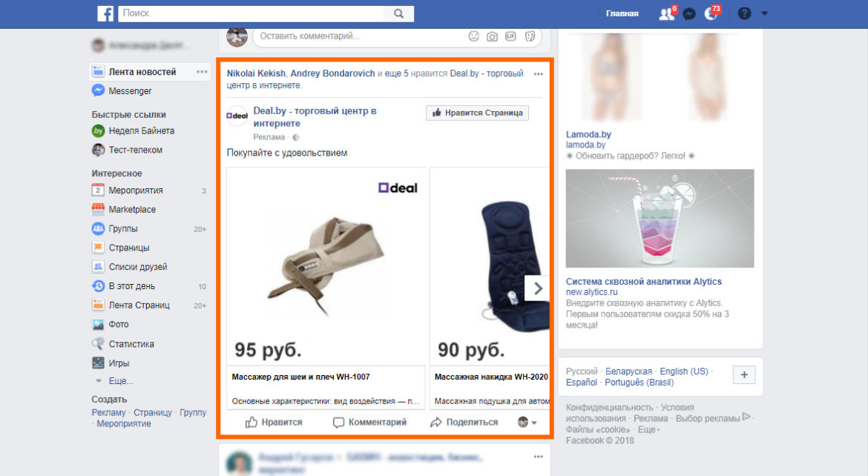Click the Страницу create link
Image resolution: width=868 pixels, height=476 pixels.
click(153, 413)
